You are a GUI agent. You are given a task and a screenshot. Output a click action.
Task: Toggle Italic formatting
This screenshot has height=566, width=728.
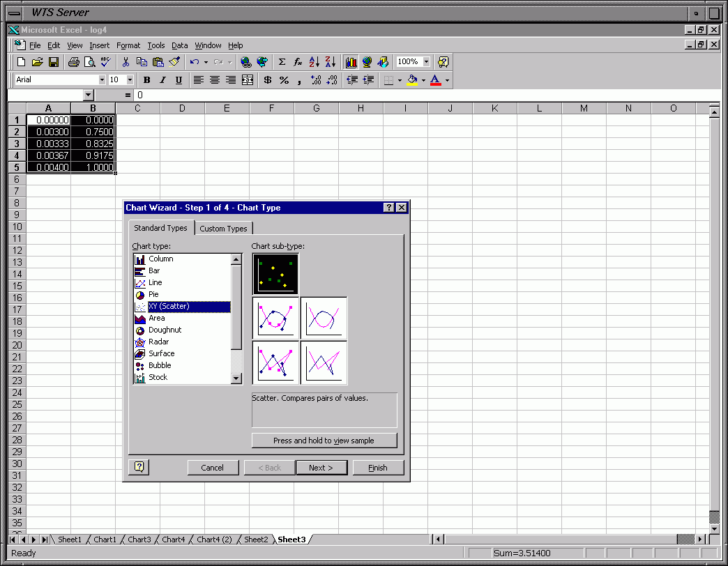[162, 80]
